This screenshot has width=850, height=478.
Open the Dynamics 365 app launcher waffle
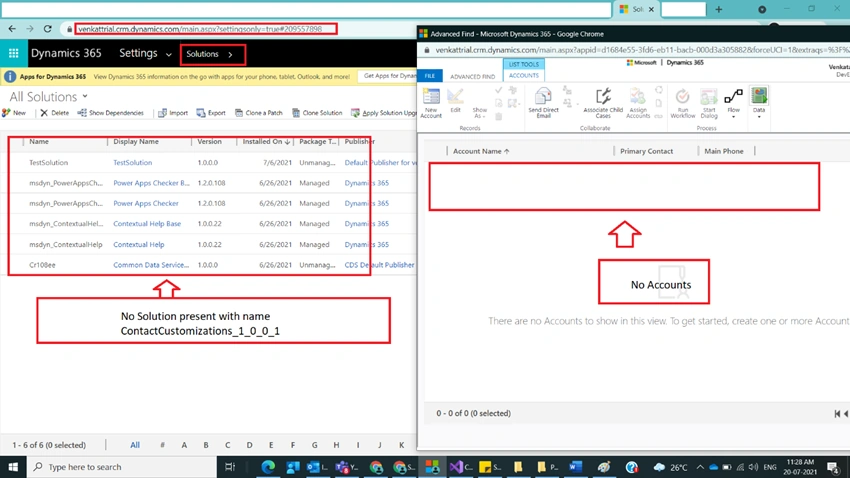(x=14, y=54)
